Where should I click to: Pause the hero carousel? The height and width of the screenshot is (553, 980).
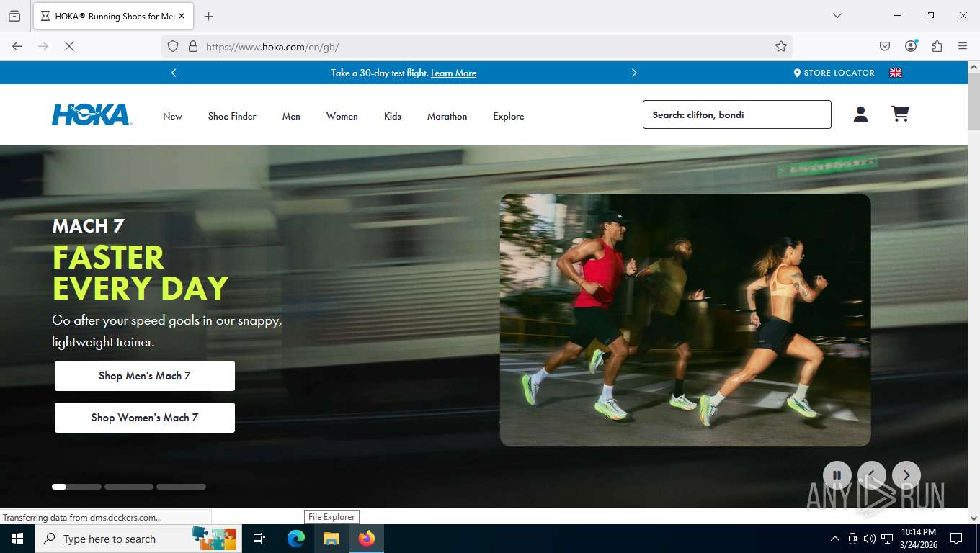coord(837,475)
